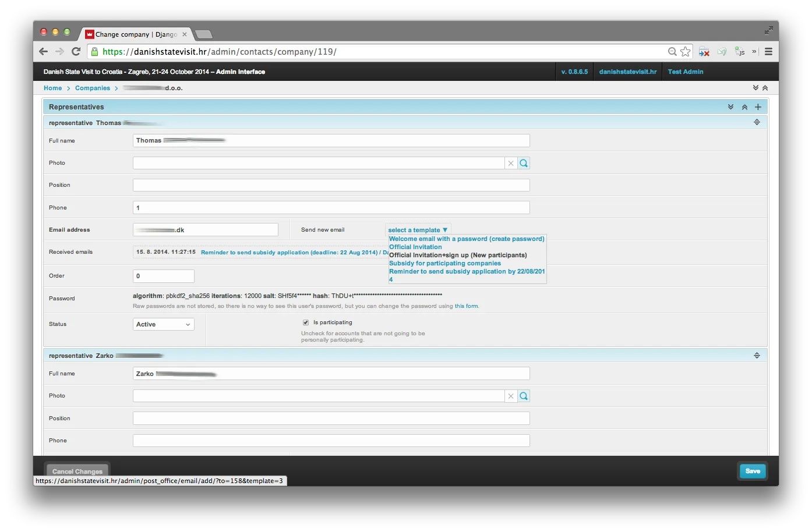Navigate to Companies in the breadcrumb

pyautogui.click(x=93, y=88)
